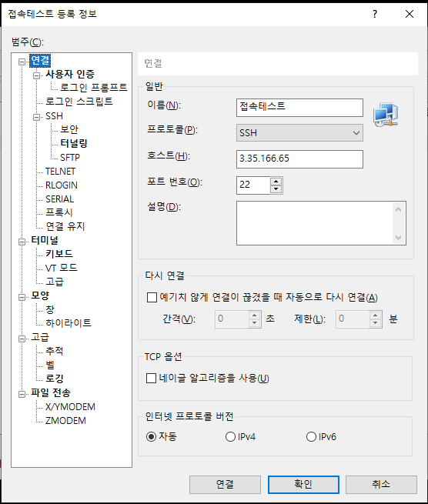Collapse the 터미널 tree node
428x504 pixels.
22,242
